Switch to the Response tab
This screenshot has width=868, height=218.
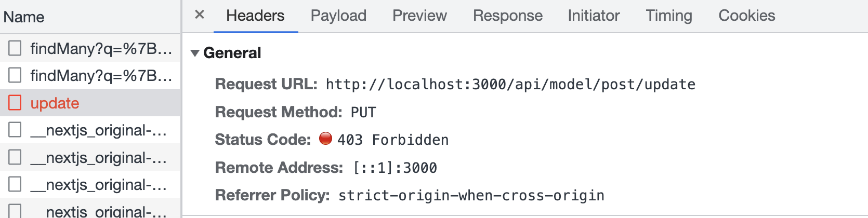507,16
